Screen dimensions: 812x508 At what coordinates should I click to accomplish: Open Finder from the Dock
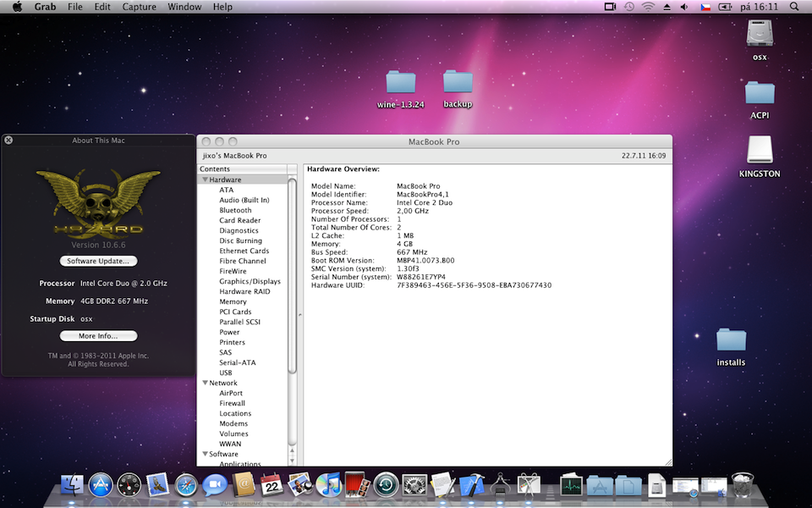coord(73,485)
